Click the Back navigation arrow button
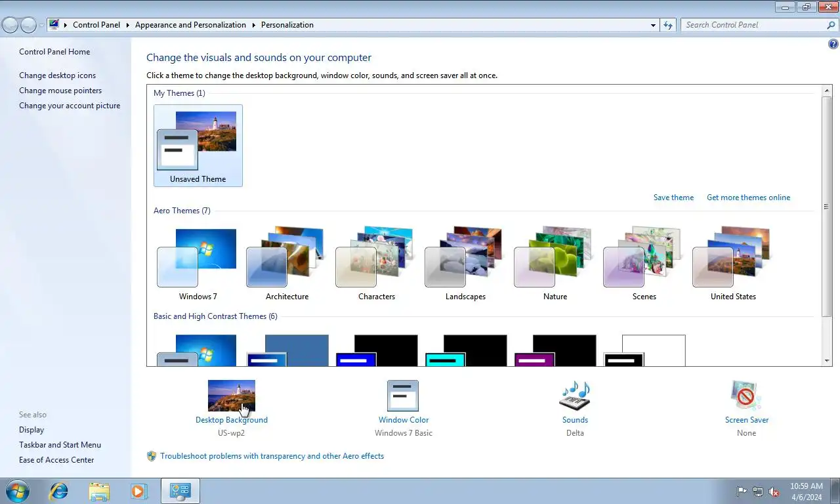This screenshot has width=840, height=504. (10, 25)
